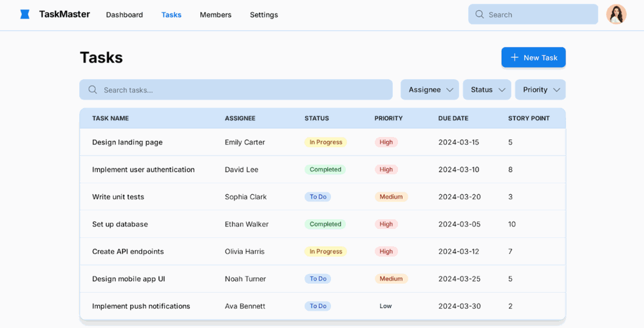Select assignee Sophia Clark

click(x=245, y=197)
